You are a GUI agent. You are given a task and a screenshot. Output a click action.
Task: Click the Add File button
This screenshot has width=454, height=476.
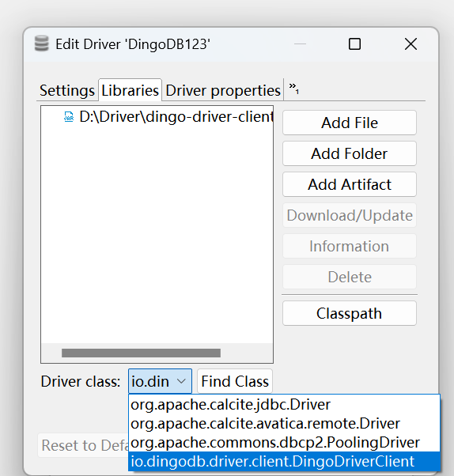point(350,123)
